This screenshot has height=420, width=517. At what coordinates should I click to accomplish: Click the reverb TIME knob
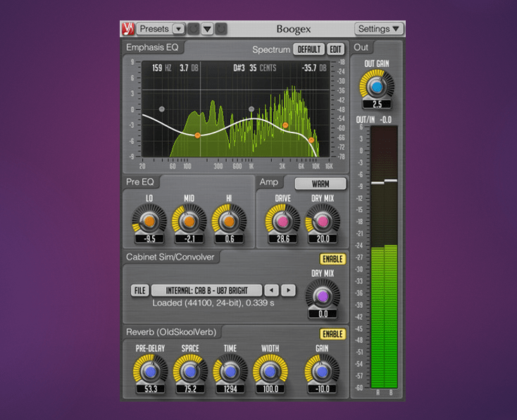click(230, 371)
